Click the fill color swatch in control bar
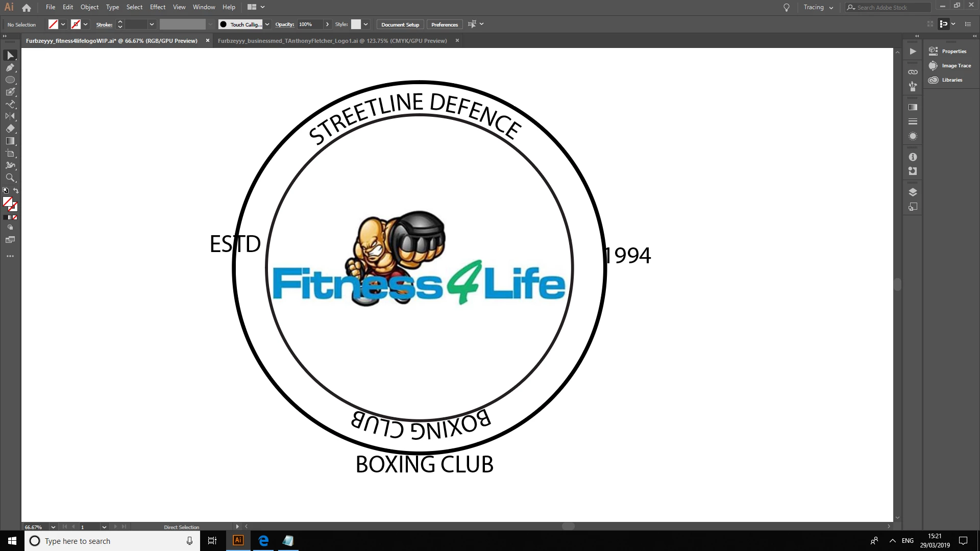The image size is (980, 551). tap(53, 24)
